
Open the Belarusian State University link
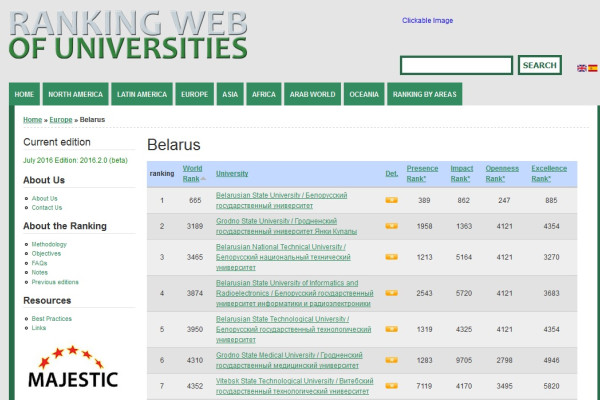point(282,201)
